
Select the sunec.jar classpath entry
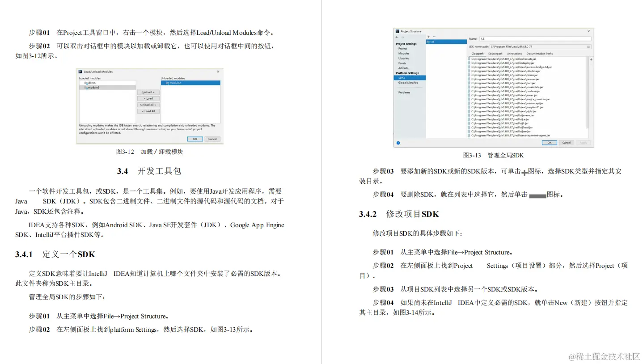[x=503, y=95]
